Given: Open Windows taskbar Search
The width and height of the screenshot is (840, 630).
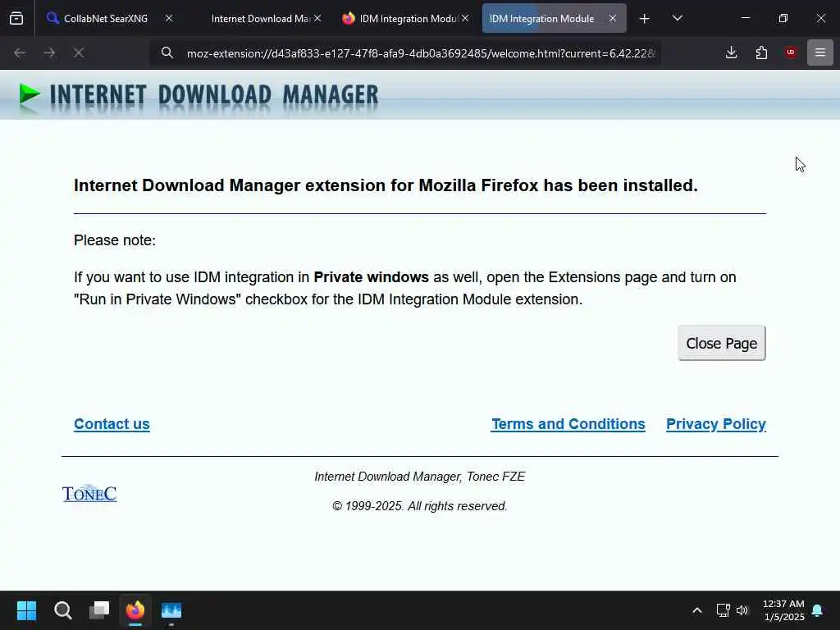Looking at the screenshot, I should 62,610.
